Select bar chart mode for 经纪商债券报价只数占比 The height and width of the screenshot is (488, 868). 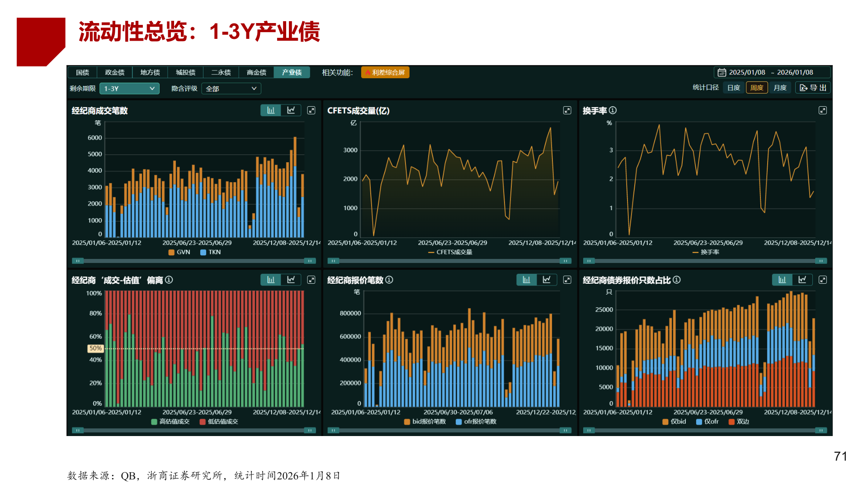tap(782, 280)
